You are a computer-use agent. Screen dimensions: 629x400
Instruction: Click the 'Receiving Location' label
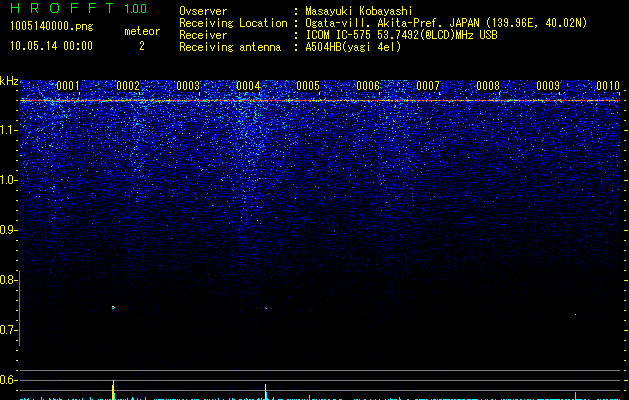click(x=233, y=23)
